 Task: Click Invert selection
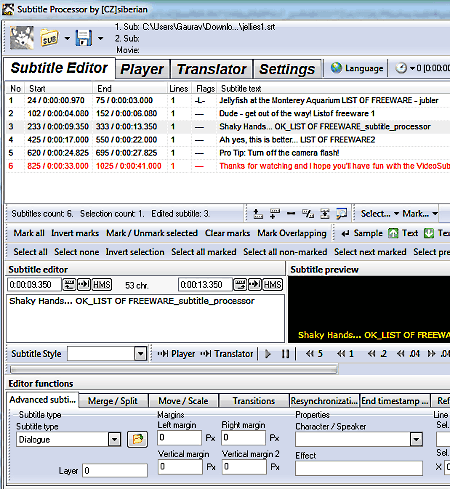(x=135, y=252)
